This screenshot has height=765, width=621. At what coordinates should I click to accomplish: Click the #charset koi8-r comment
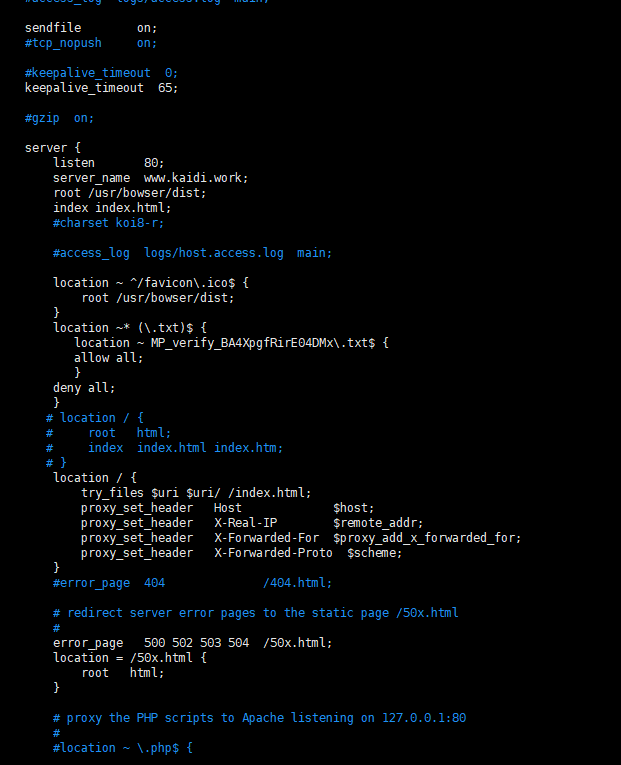click(98, 223)
